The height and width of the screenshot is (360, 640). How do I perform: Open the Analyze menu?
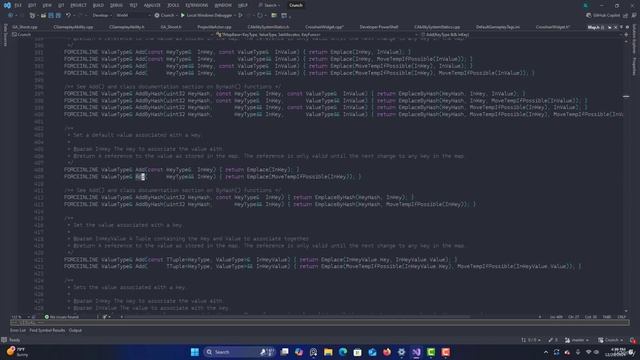[x=152, y=5]
